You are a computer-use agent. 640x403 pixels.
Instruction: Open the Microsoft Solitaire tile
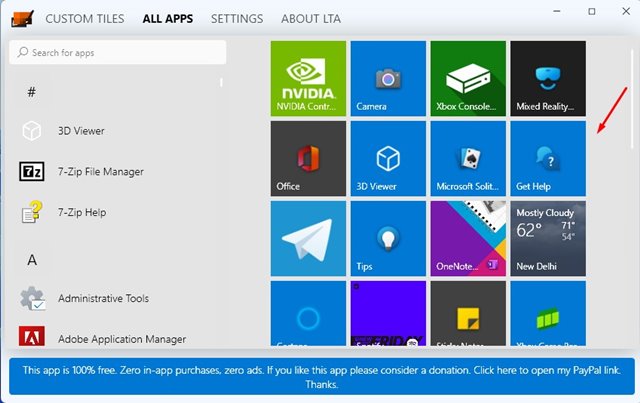(468, 158)
